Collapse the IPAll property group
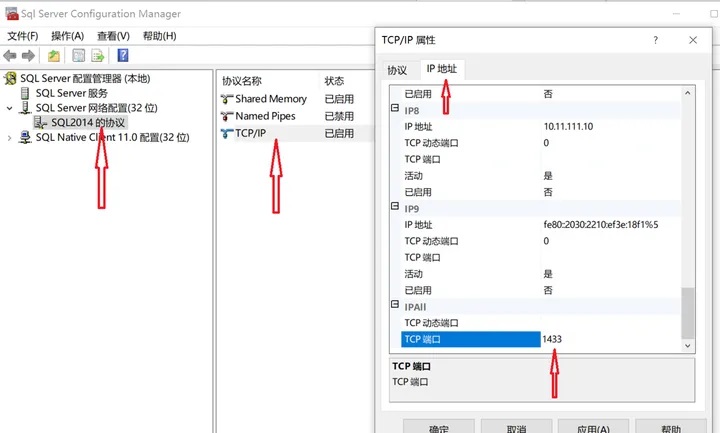Screen dimensions: 720x433 [x=395, y=304]
